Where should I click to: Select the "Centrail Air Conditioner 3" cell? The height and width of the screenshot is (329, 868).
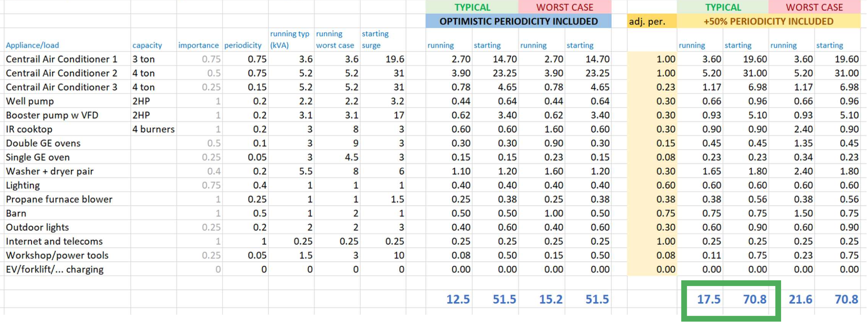67,87
